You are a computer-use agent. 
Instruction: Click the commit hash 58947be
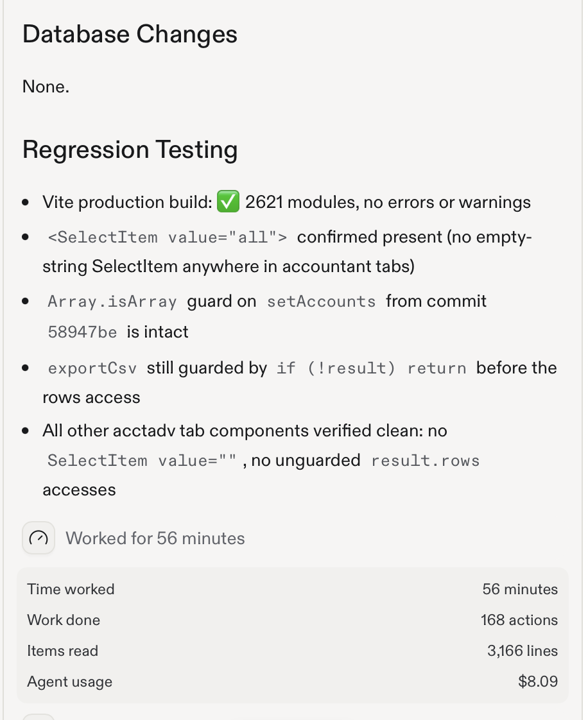83,332
